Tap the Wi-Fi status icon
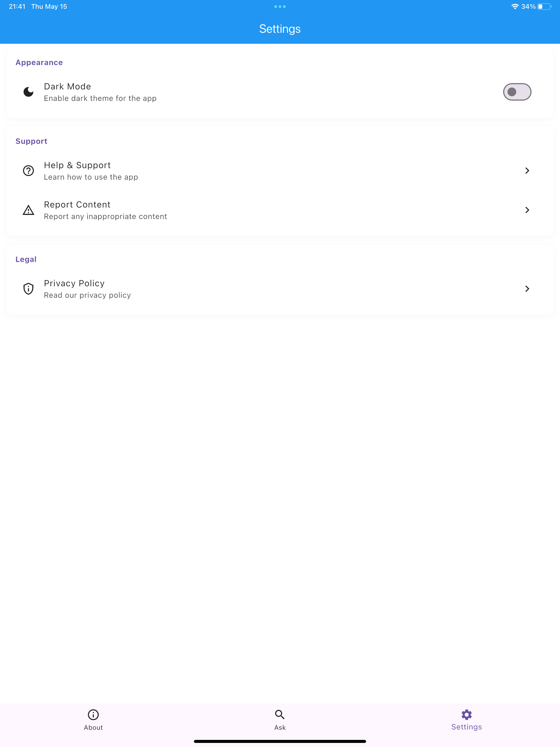Image resolution: width=560 pixels, height=747 pixels. point(515,6)
